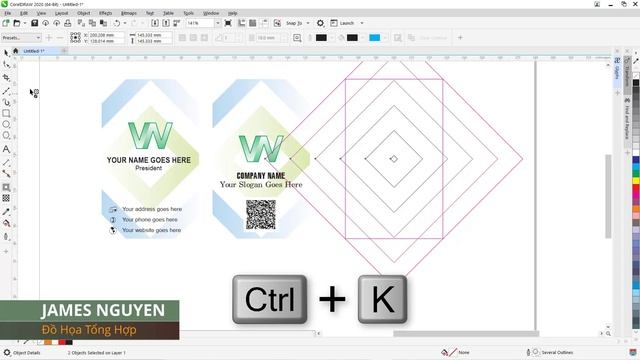640x360 pixels.
Task: Select the Crop tool
Action: [6, 78]
